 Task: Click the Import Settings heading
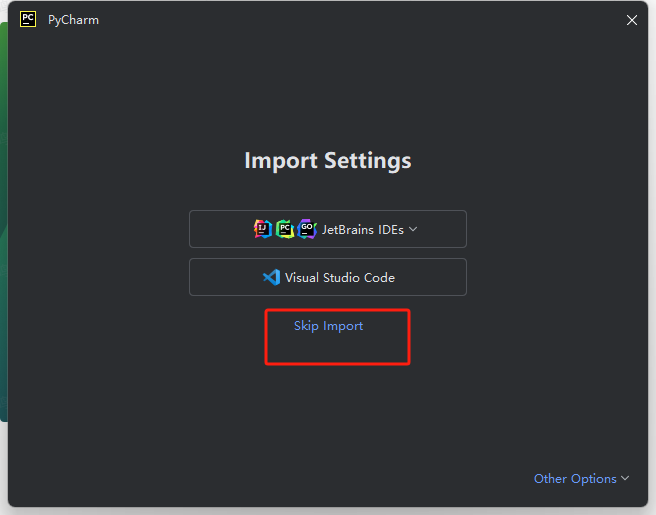(328, 161)
